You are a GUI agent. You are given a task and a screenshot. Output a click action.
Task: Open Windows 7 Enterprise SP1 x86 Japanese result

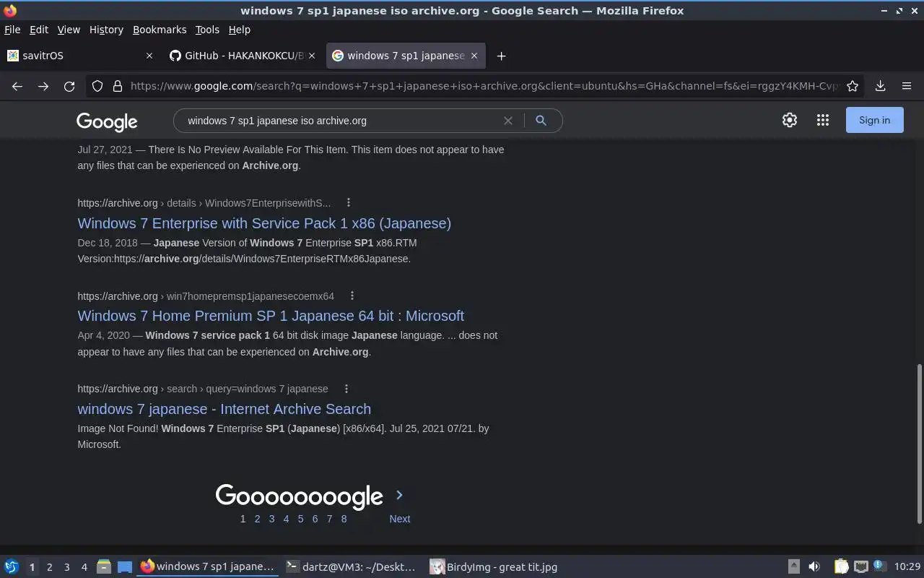pos(264,223)
